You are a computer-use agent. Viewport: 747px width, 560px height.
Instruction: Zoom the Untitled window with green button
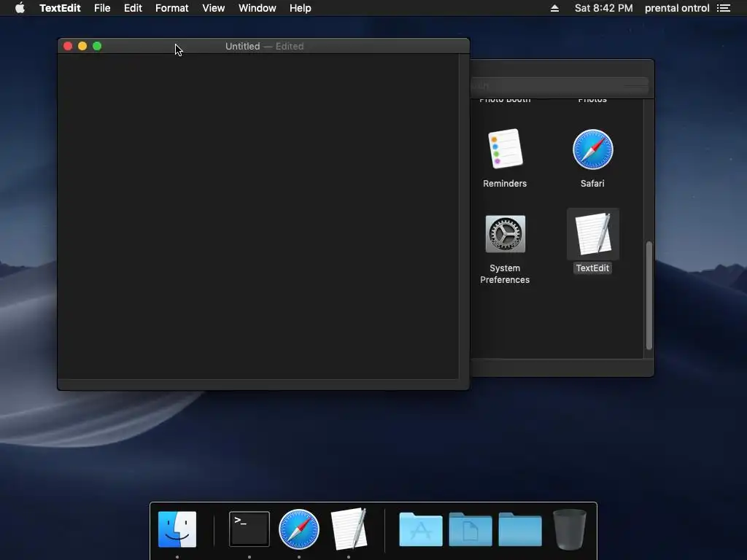pos(97,46)
